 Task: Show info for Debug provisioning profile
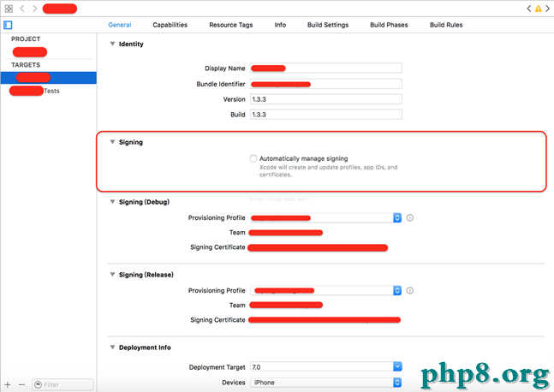pyautogui.click(x=410, y=218)
